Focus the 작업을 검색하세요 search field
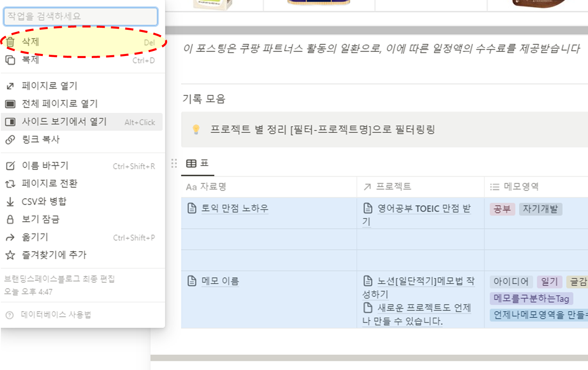Viewport: 588px width, 370px height. (80, 16)
